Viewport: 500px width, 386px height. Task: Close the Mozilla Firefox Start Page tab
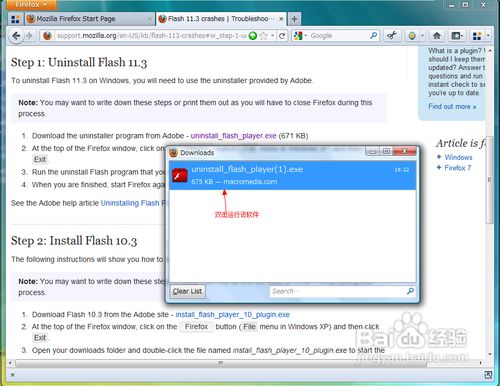tap(149, 19)
